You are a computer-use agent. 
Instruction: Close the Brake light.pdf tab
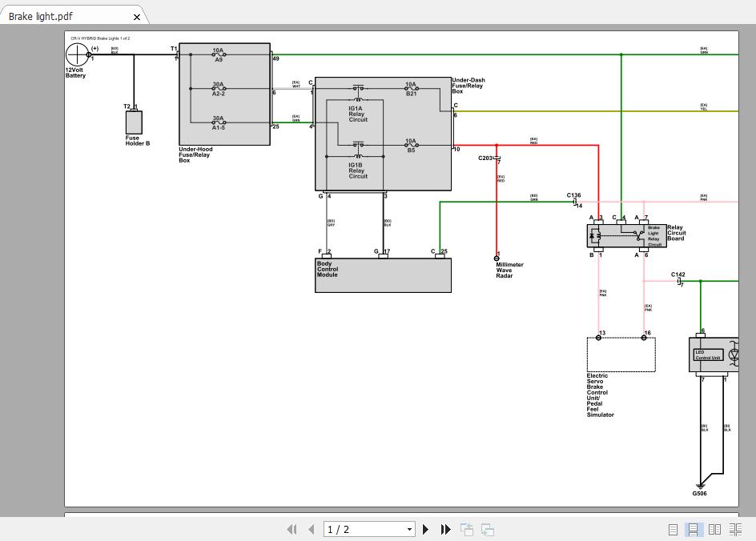tap(137, 17)
